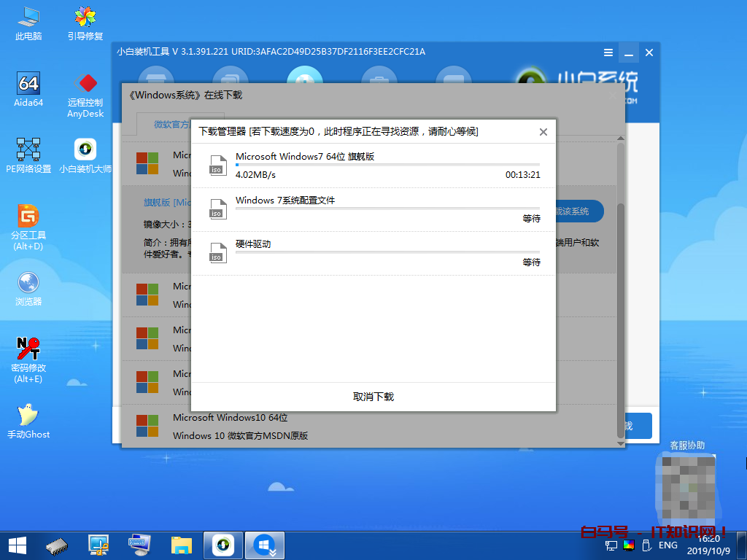This screenshot has width=747, height=560.
Task: Open the hamburger menu in 小白装机工具 title bar
Action: pos(608,52)
